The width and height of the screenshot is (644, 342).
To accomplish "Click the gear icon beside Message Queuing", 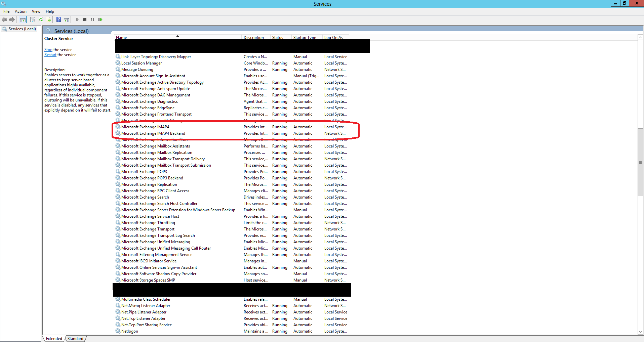I will (118, 69).
